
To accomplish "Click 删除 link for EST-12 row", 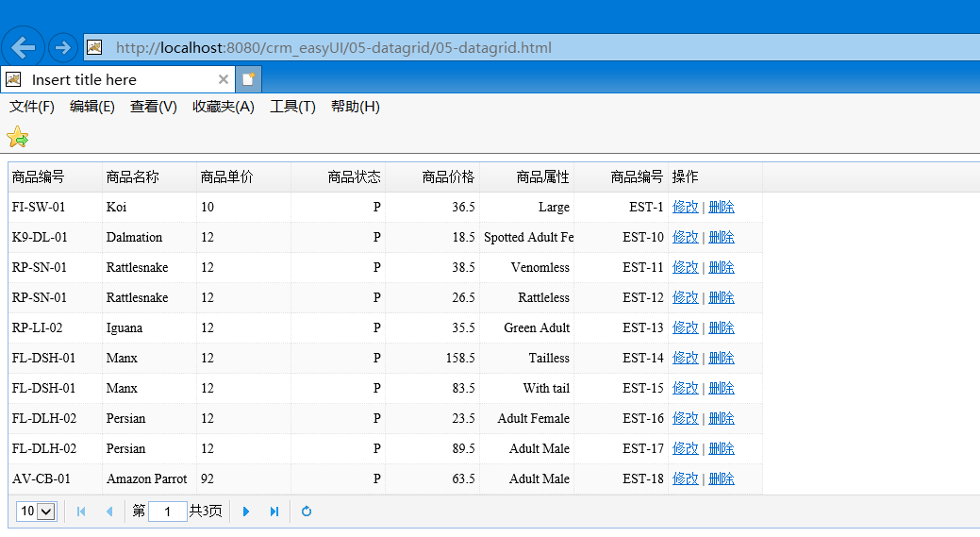I will click(x=722, y=297).
